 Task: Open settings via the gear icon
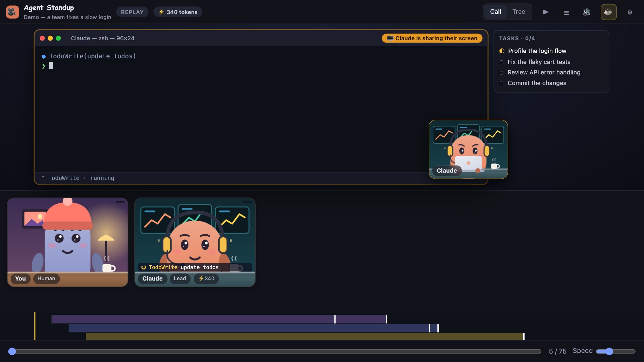tap(630, 12)
